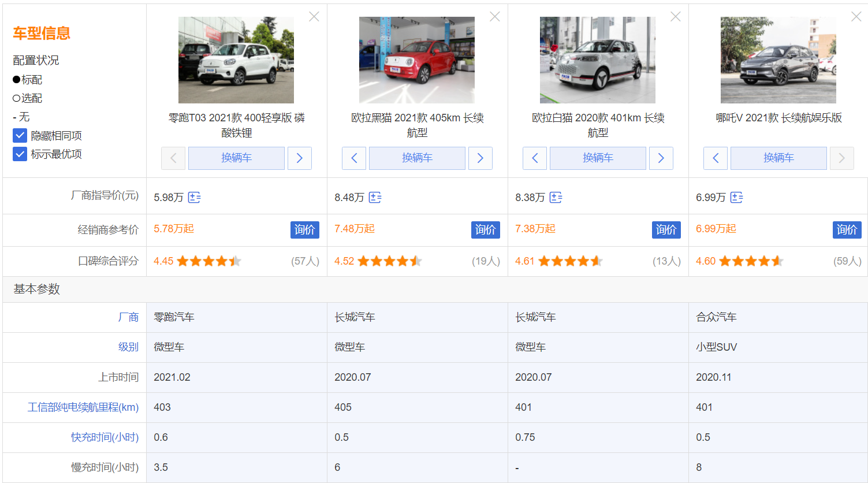Click 换辆车 under 欧拉白猫
868x483 pixels.
click(598, 158)
